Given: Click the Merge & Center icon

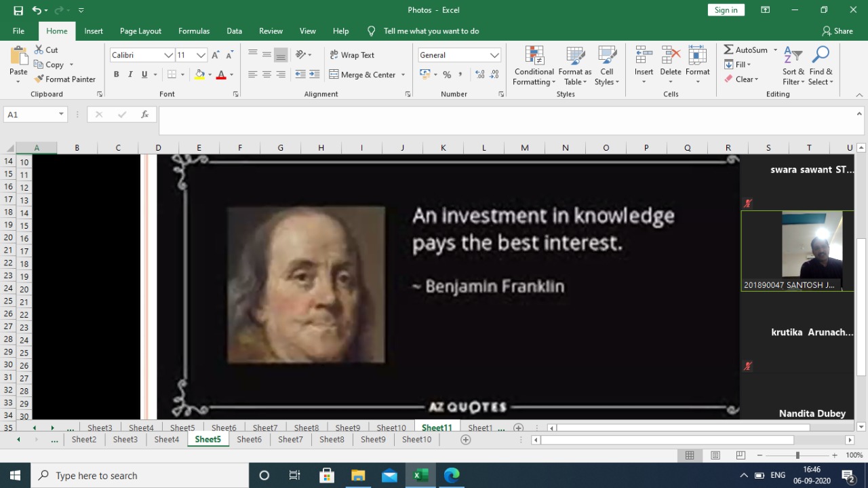Looking at the screenshot, I should tap(334, 75).
